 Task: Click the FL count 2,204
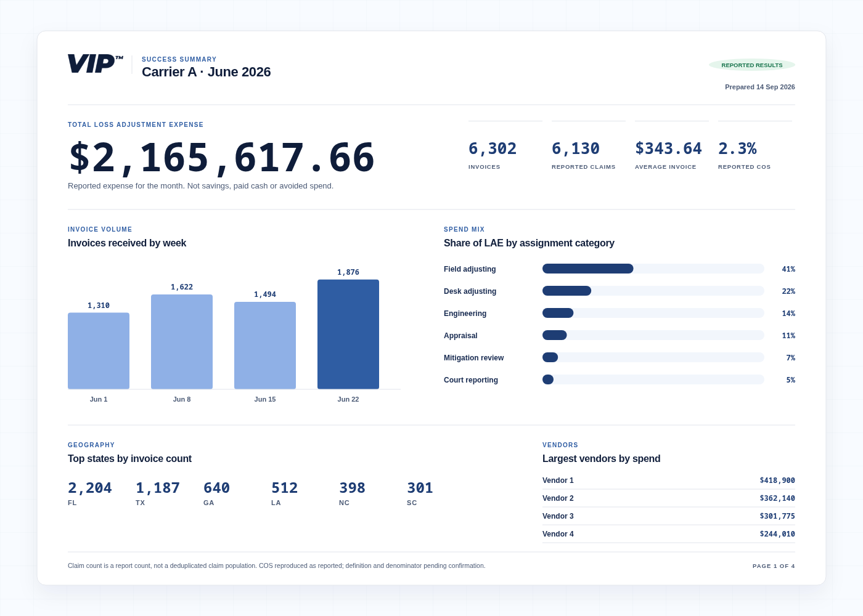pos(90,488)
